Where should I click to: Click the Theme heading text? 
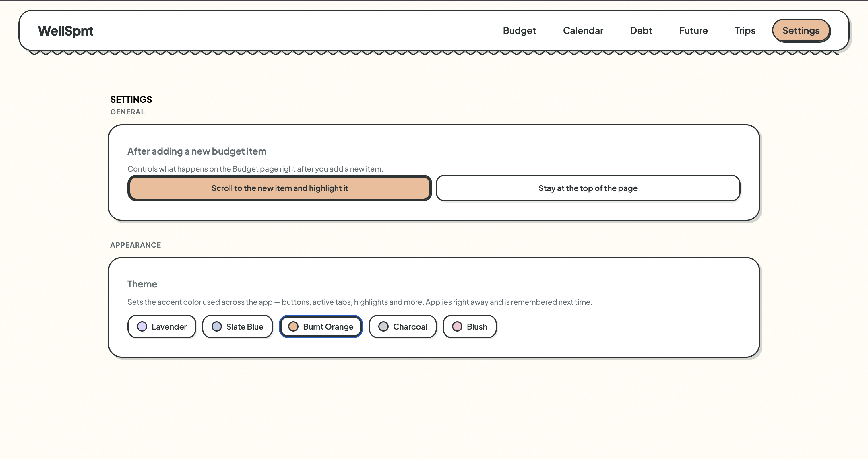tap(142, 284)
